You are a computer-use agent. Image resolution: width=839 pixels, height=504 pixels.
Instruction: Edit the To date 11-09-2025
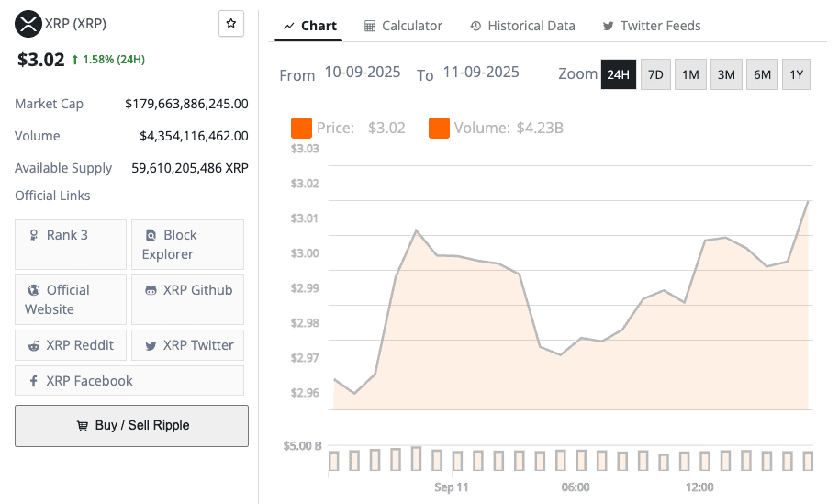coord(480,73)
